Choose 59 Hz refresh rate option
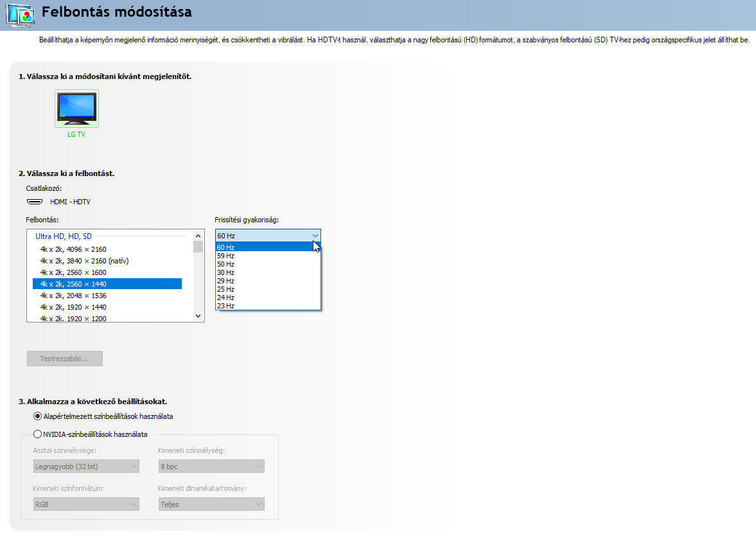 coord(268,256)
